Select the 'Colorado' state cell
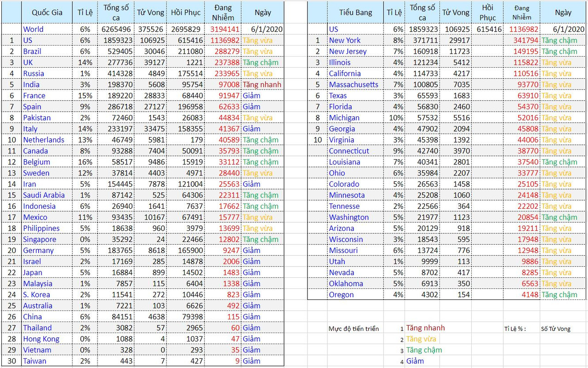588x368 pixels. [x=355, y=184]
